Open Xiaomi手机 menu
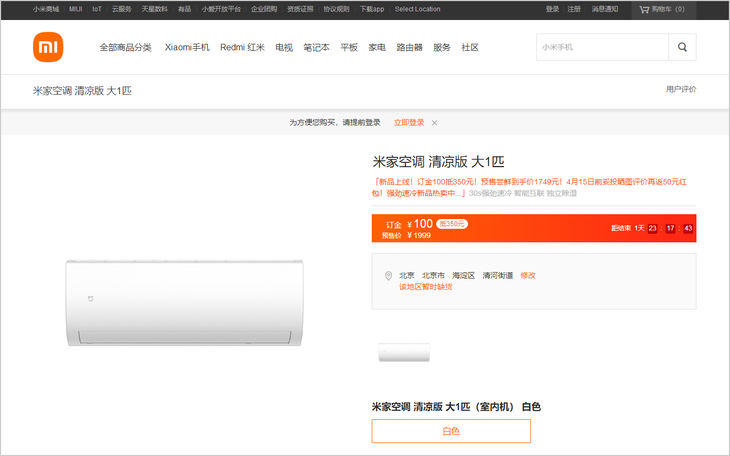730x456 pixels. [x=187, y=48]
